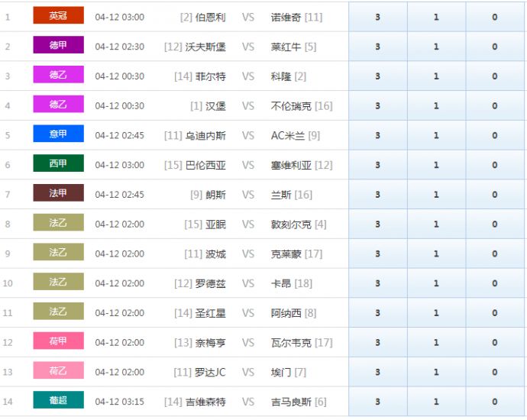Click the 荷乙 league tag
Screen dimensions: 527x420
coord(59,370)
